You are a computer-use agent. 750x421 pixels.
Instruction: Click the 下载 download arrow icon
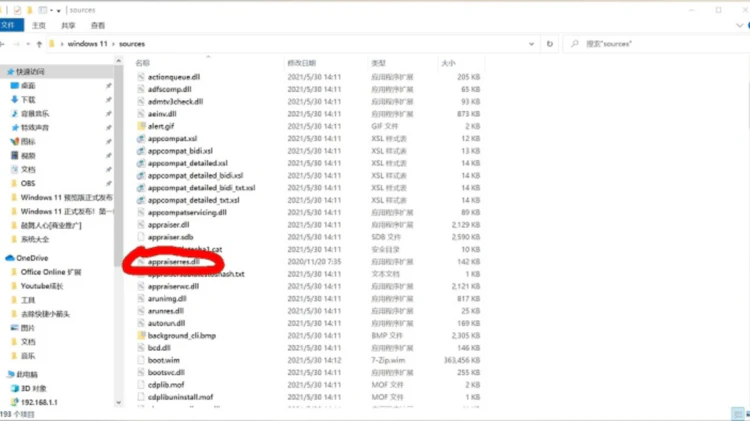point(14,100)
